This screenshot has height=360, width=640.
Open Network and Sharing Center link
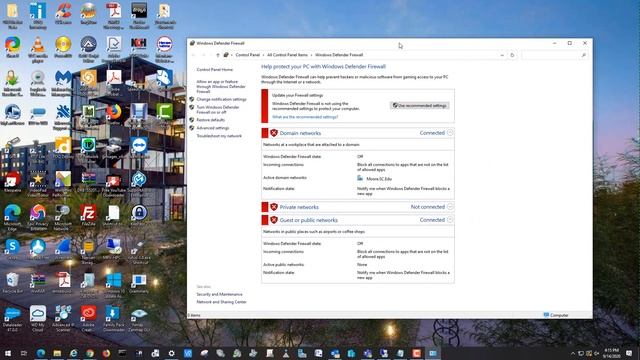pyautogui.click(x=221, y=302)
